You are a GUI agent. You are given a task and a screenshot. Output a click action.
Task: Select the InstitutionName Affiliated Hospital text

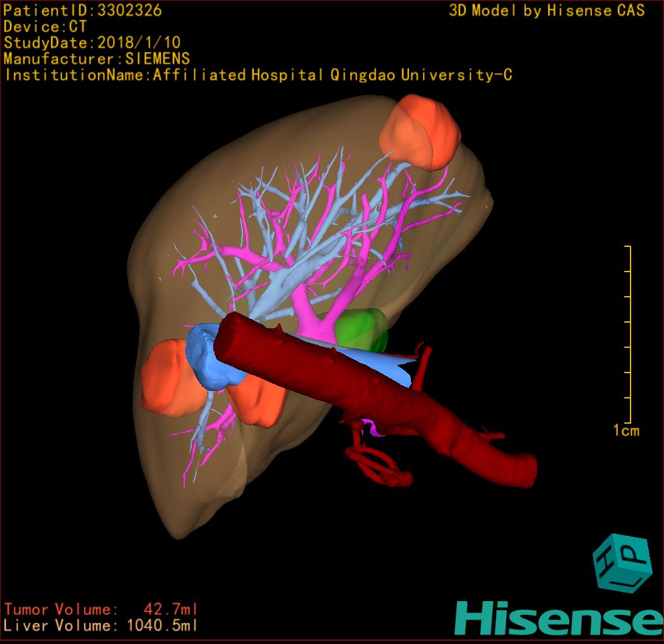point(259,75)
